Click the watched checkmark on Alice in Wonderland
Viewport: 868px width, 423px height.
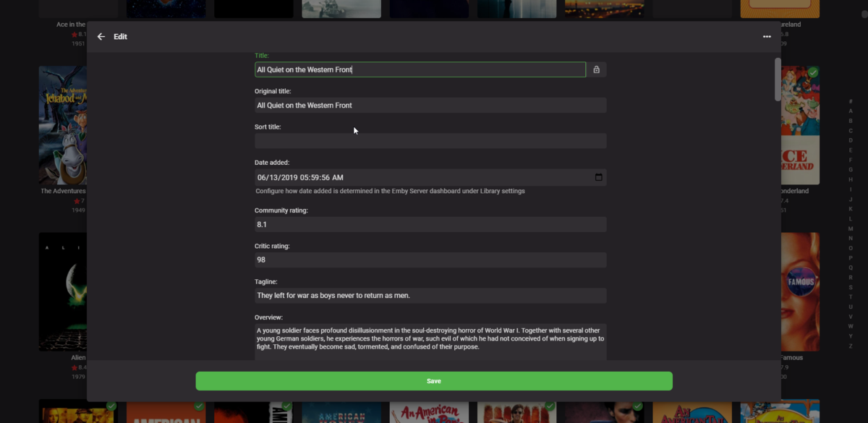813,72
